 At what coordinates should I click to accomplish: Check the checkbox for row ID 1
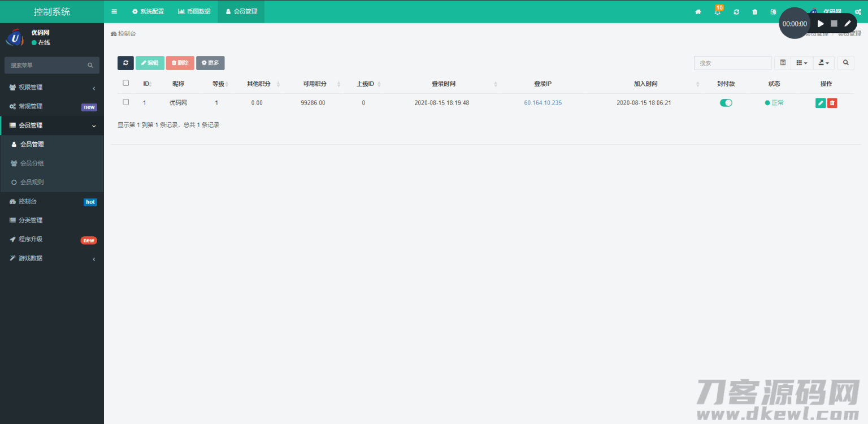(126, 102)
